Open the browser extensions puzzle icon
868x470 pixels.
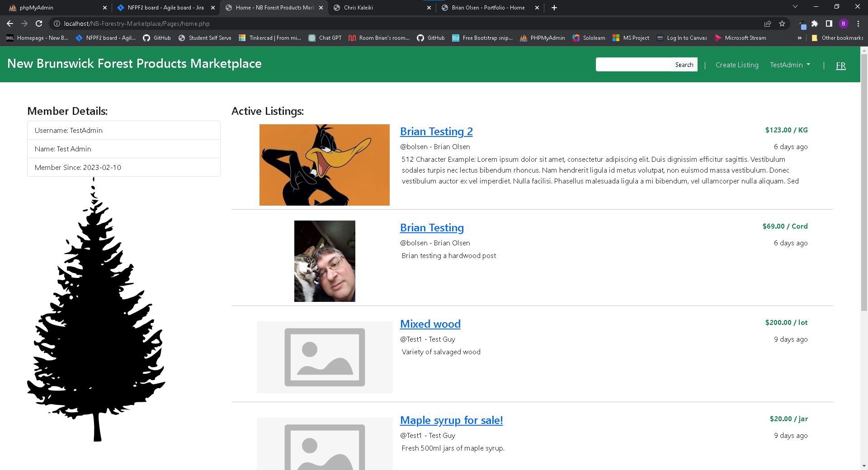coord(815,23)
